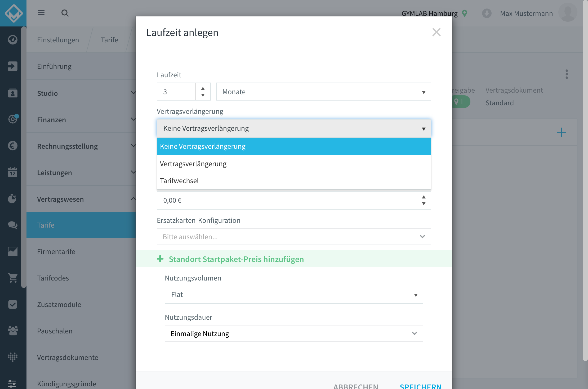This screenshot has width=588, height=389.
Task: Click Standort Startpaket-Preis hinzufügen
Action: pos(236,259)
